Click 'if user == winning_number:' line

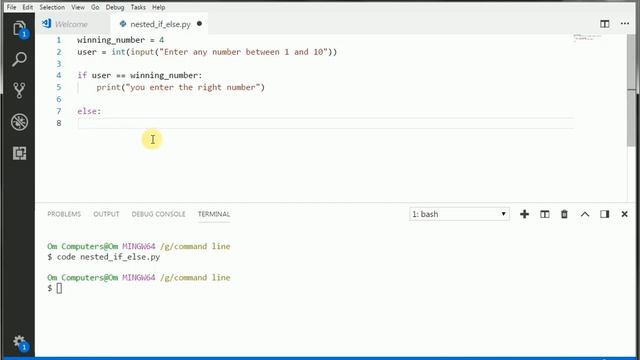point(140,76)
